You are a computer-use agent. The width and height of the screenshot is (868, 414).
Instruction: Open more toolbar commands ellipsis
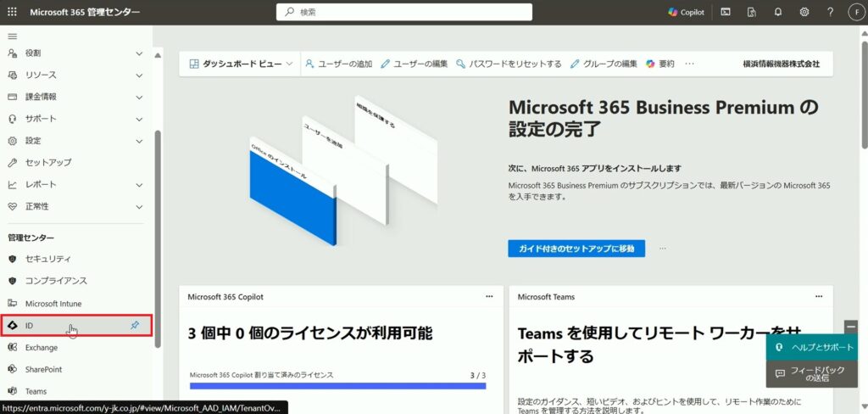coord(689,64)
